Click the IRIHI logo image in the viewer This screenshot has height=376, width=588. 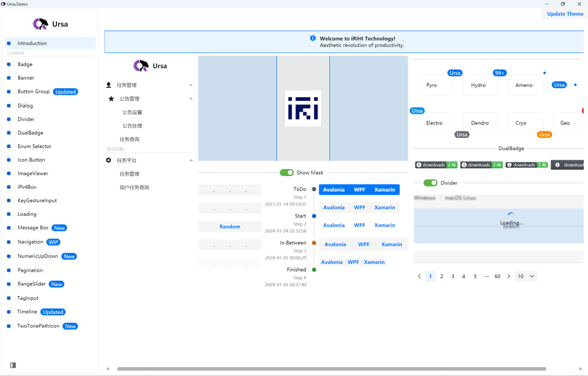click(x=303, y=108)
